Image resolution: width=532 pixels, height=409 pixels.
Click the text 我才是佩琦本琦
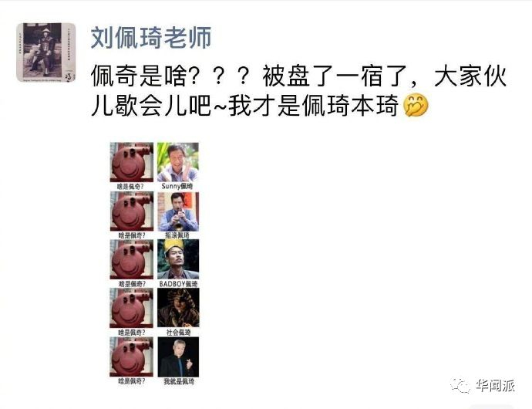pyautogui.click(x=314, y=106)
